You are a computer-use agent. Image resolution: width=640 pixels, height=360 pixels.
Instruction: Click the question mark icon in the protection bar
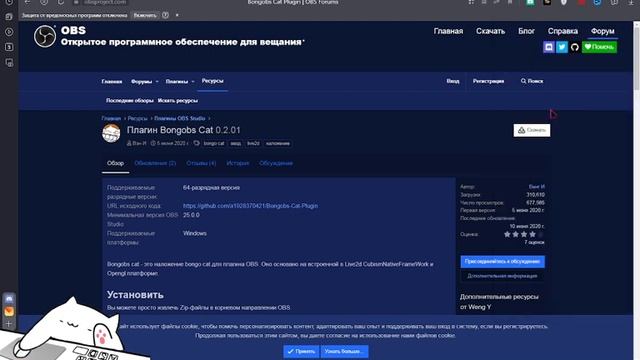[x=165, y=15]
